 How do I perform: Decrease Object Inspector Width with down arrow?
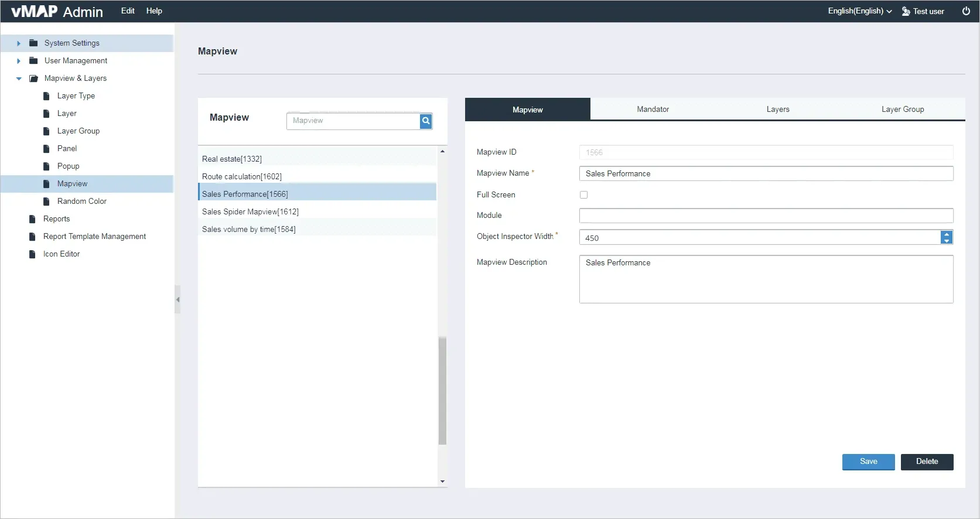tap(947, 241)
